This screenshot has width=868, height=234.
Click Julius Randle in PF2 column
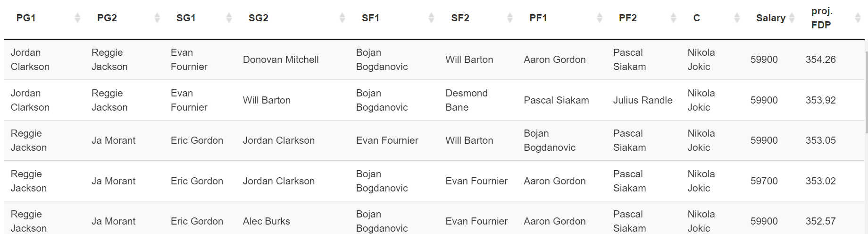pyautogui.click(x=643, y=100)
